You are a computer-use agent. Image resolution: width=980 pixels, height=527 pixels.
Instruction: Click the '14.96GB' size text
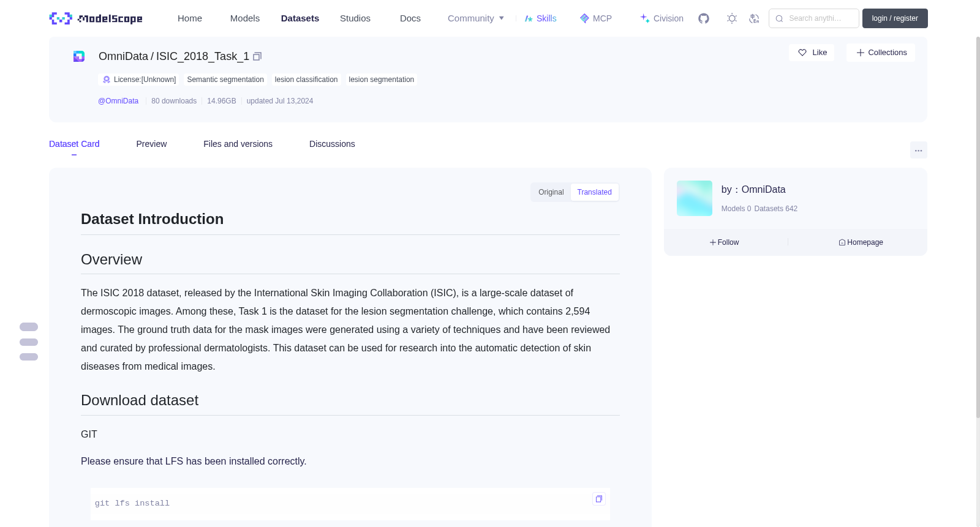coord(222,101)
